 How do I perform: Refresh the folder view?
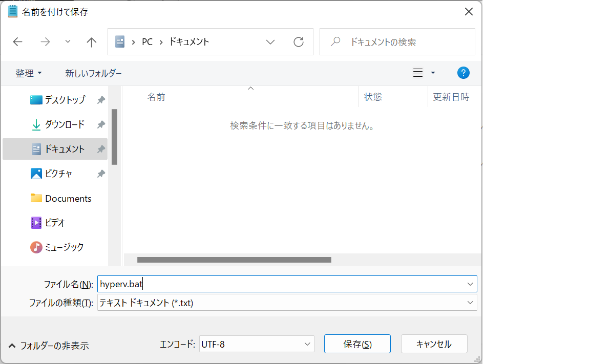299,41
